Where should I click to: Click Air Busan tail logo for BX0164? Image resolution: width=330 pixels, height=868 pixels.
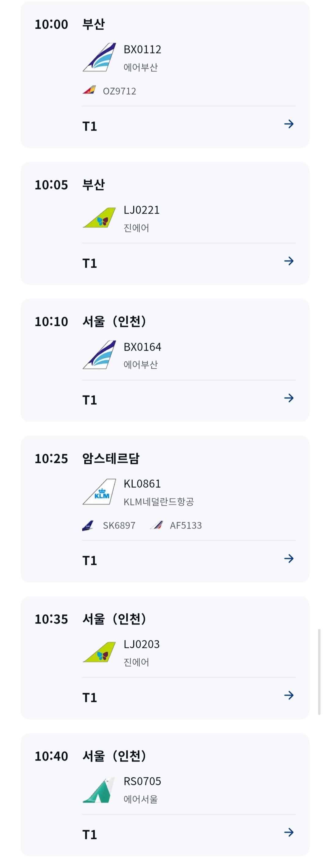[x=99, y=355]
